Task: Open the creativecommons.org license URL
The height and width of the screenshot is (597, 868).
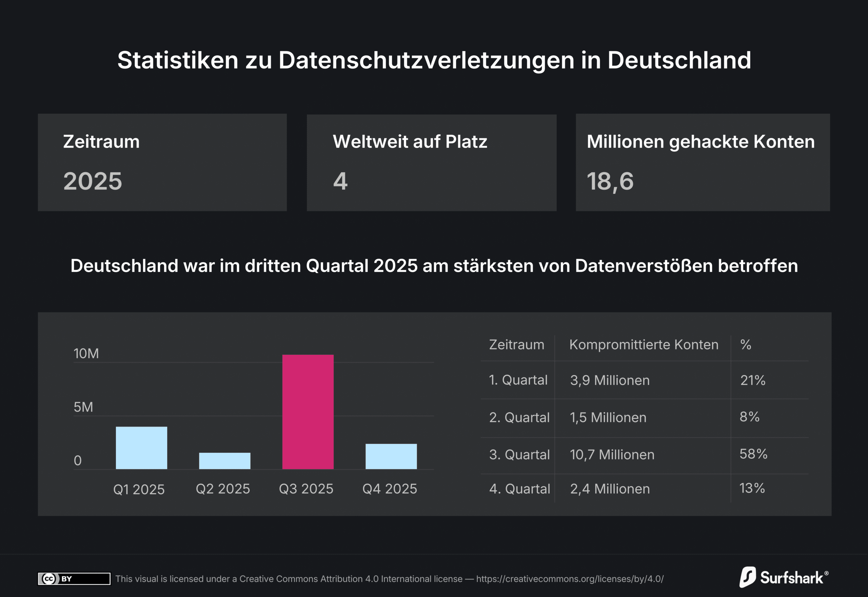Action: click(570, 579)
